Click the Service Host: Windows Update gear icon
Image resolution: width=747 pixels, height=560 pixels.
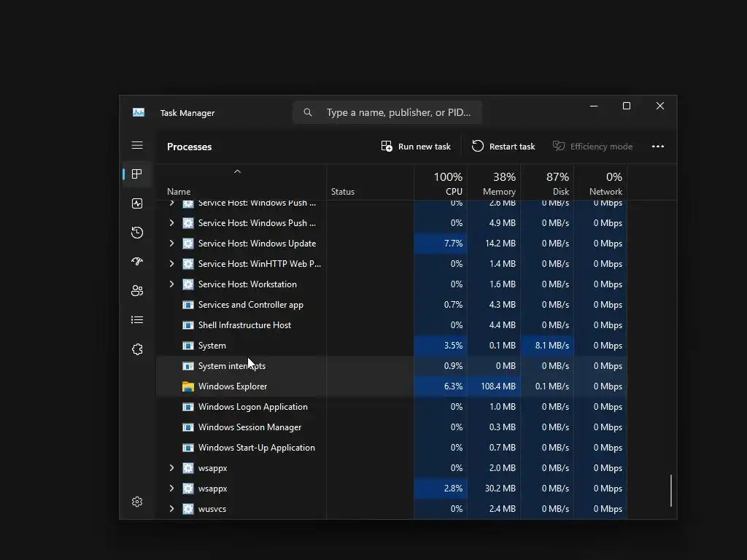point(188,244)
